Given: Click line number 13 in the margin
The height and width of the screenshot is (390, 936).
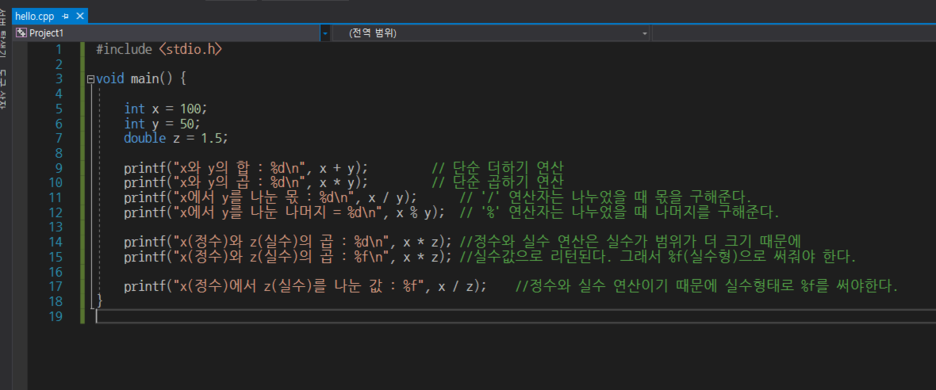Looking at the screenshot, I should [55, 227].
